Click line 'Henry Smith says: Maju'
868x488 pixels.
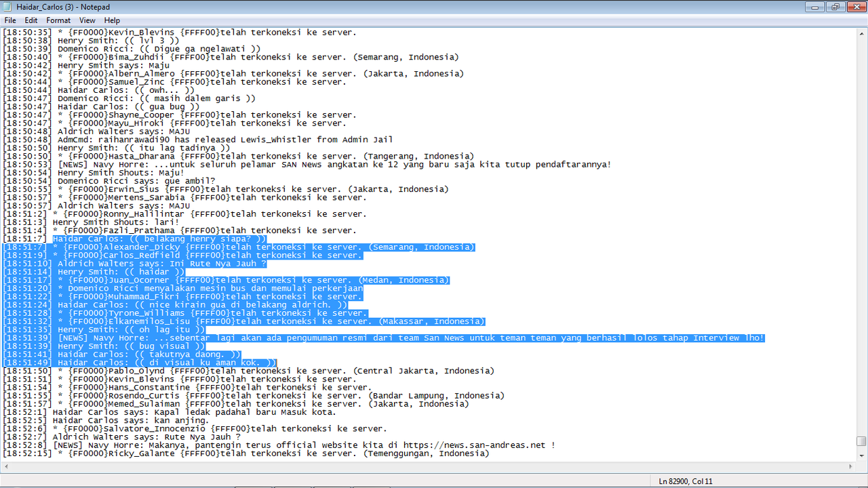pos(87,65)
